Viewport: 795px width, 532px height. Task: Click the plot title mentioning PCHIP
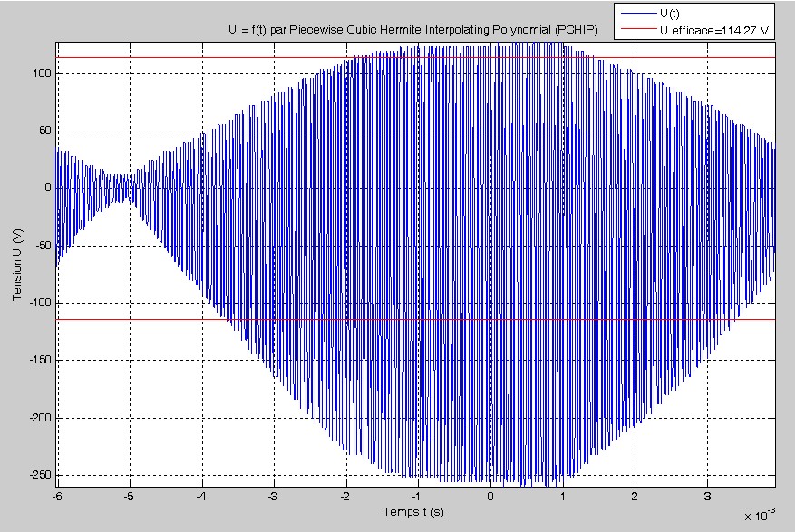click(412, 30)
